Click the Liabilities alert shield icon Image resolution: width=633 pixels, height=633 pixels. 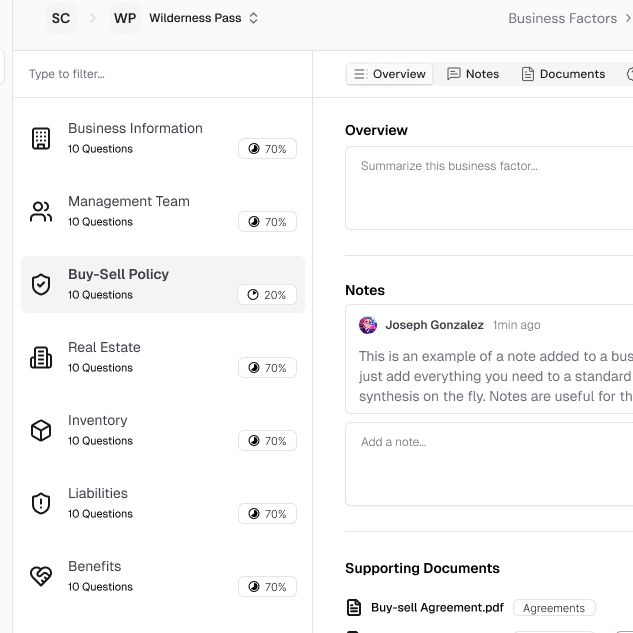click(x=41, y=504)
